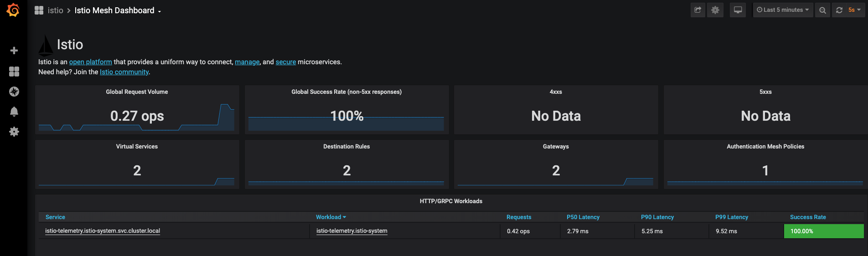Click the green 100.00% success rate cell
The width and height of the screenshot is (868, 256).
824,231
